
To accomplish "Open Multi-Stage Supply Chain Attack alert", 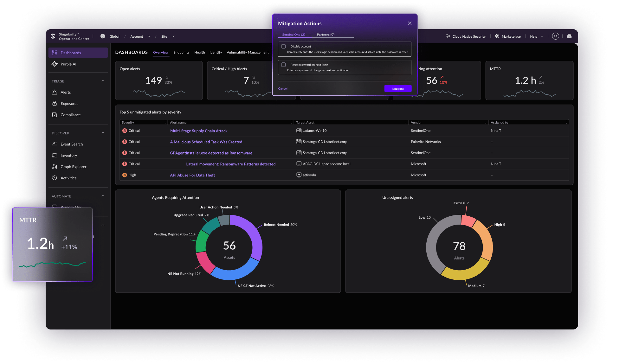I will [x=199, y=131].
